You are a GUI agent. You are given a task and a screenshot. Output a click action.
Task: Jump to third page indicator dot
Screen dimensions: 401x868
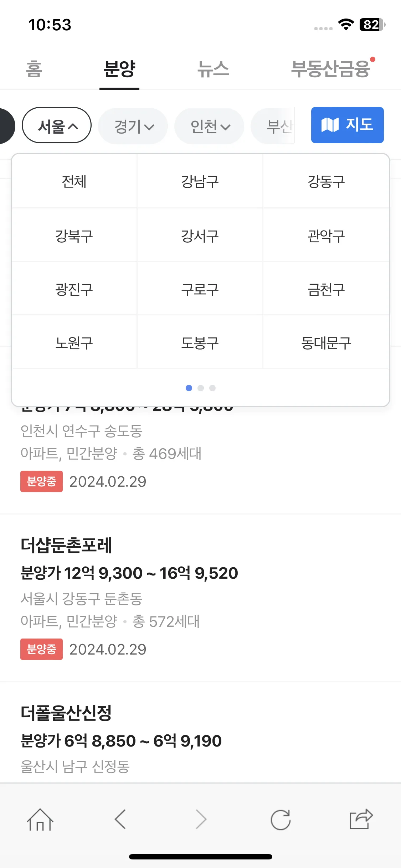pyautogui.click(x=212, y=388)
